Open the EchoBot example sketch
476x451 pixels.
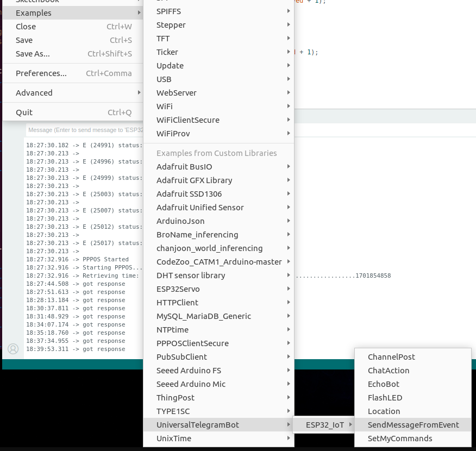413,384
